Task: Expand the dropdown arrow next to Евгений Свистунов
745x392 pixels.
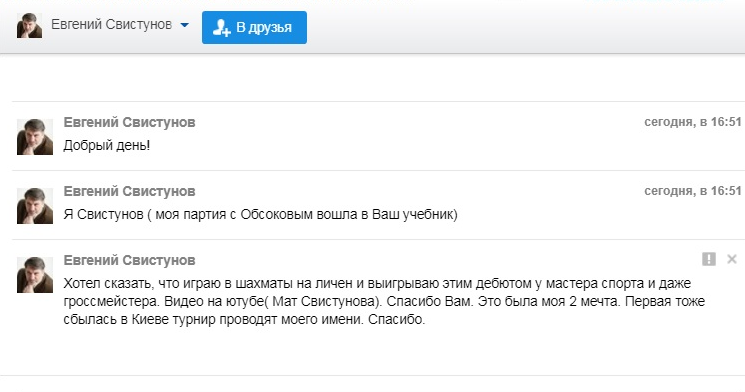Action: tap(184, 25)
